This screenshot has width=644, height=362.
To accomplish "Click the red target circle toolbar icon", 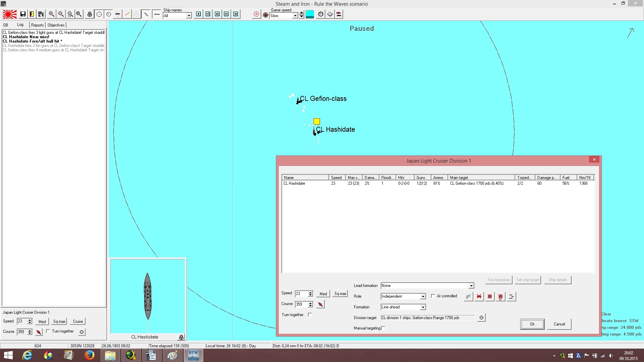I will point(256,14).
